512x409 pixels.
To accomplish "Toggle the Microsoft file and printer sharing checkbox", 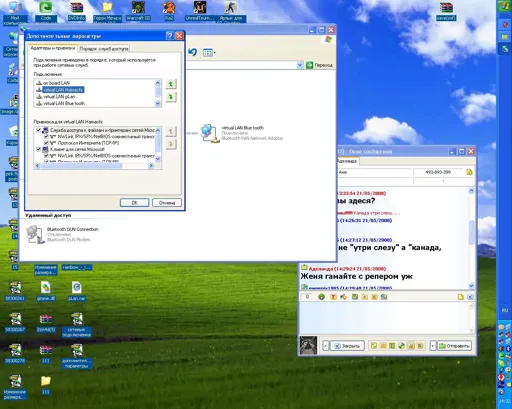I will 39,130.
